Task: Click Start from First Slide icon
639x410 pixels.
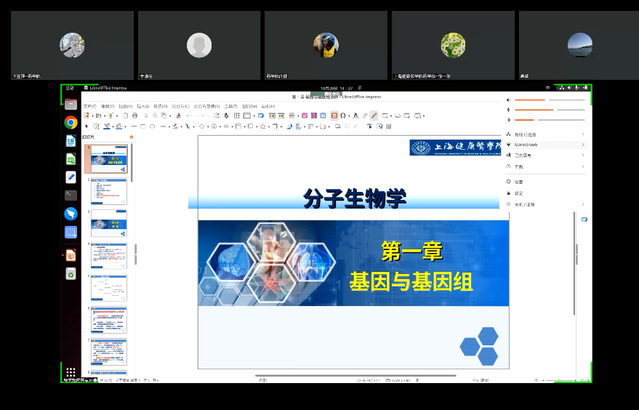Action: 272,116
